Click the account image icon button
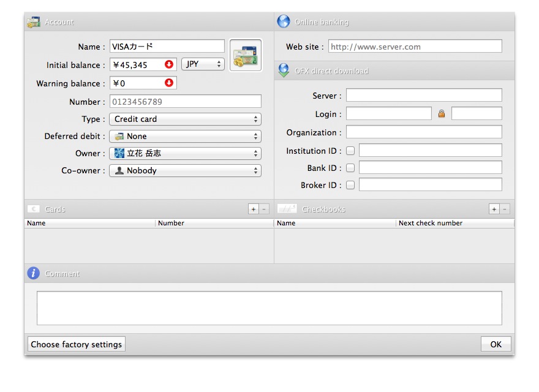Screen dimensions: 539x392 (x=245, y=56)
